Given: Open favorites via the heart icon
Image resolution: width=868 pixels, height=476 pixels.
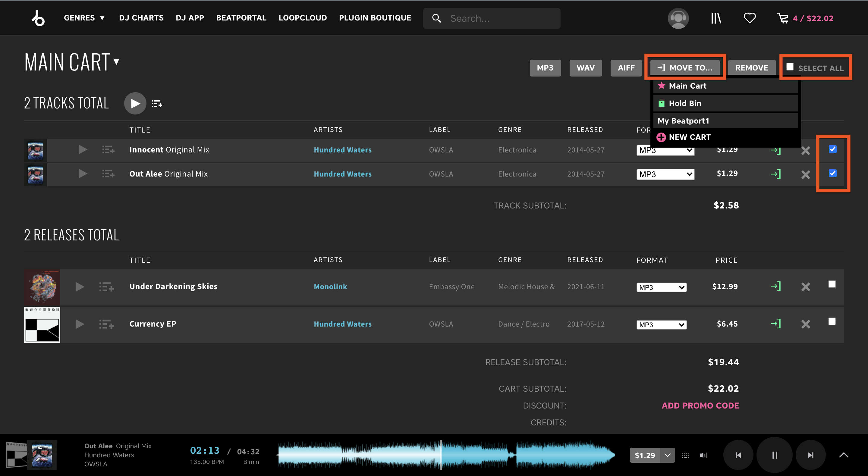Looking at the screenshot, I should click(x=749, y=18).
